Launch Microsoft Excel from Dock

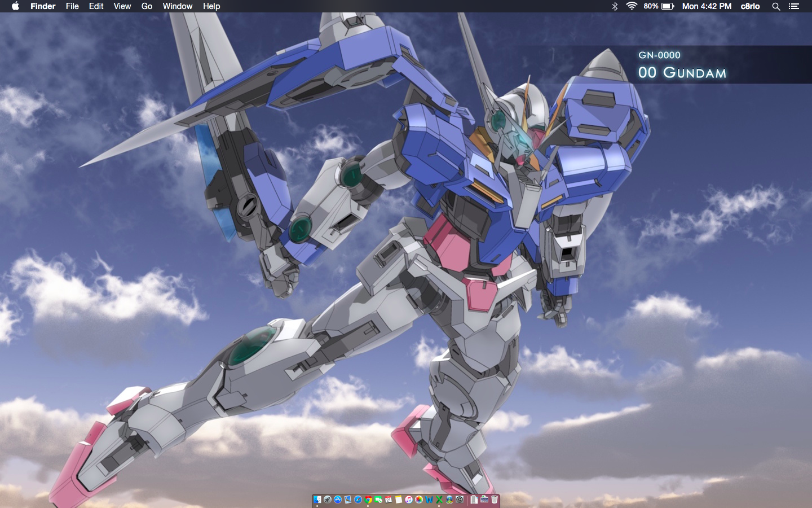coord(439,500)
